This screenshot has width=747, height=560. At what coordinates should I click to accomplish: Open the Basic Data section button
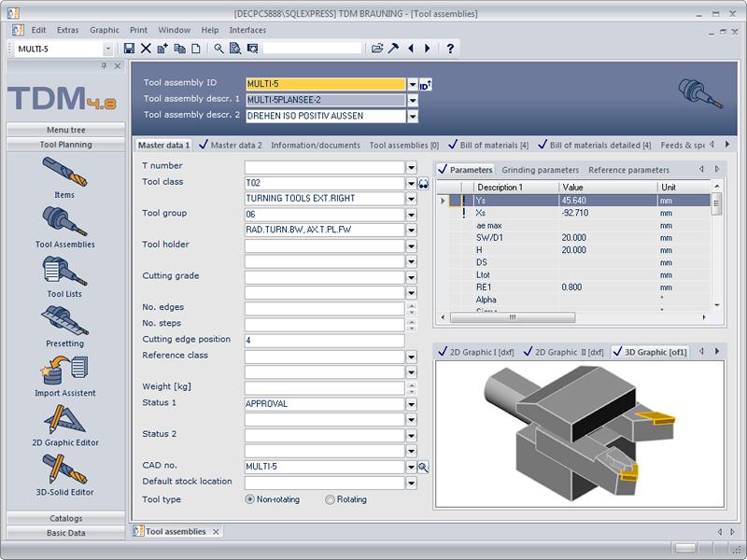65,533
